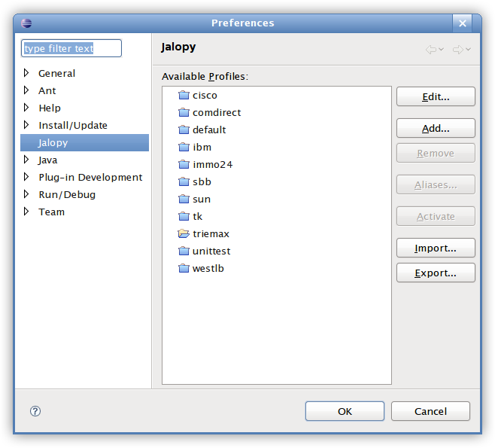Viewport: 495px width, 448px height.
Task: Click the Import... button
Action: 436,248
